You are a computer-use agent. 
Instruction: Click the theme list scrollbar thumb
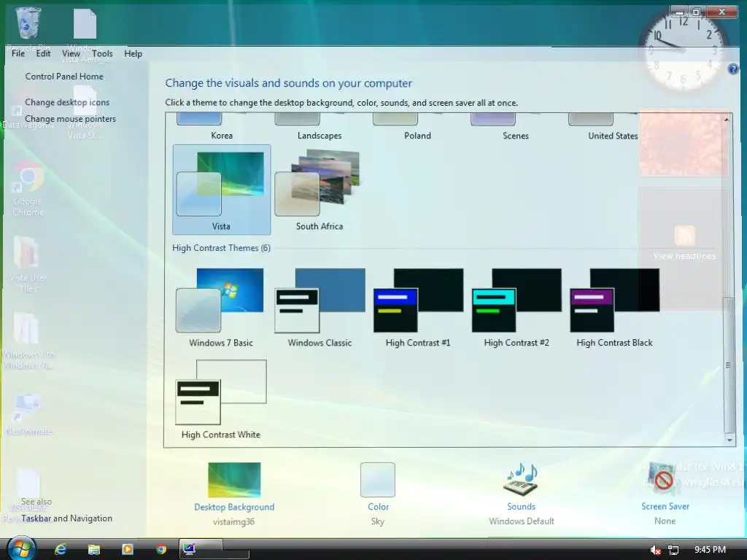729,365
